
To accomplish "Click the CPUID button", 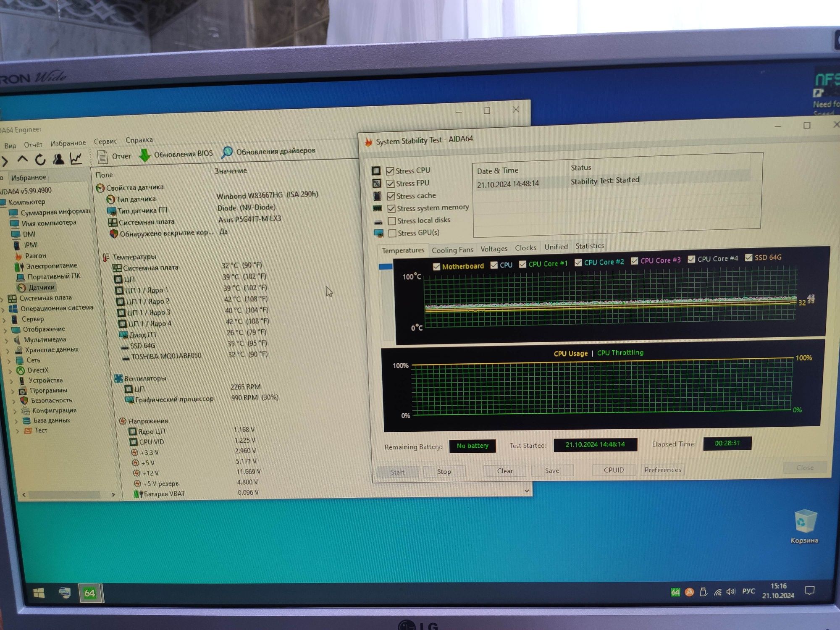I will [x=614, y=470].
